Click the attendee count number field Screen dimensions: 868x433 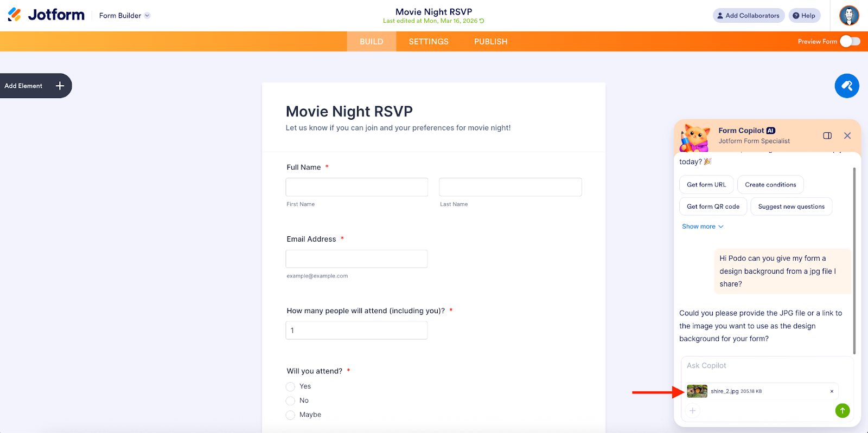pos(357,331)
